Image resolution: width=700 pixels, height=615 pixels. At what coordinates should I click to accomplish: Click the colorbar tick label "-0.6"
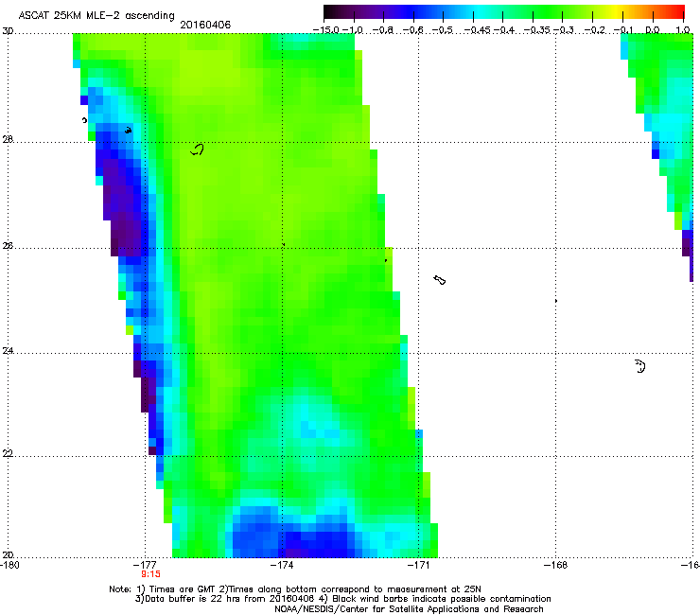[412, 30]
